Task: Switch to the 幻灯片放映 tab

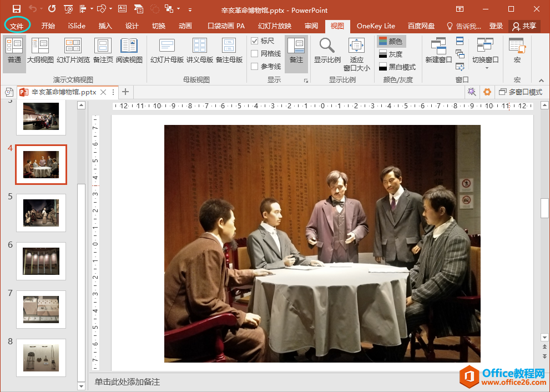Action: tap(274, 26)
